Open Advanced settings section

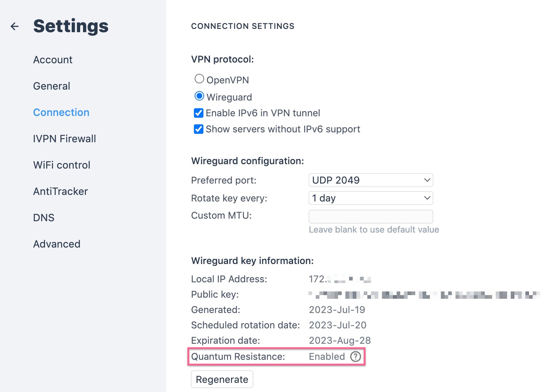(x=57, y=244)
